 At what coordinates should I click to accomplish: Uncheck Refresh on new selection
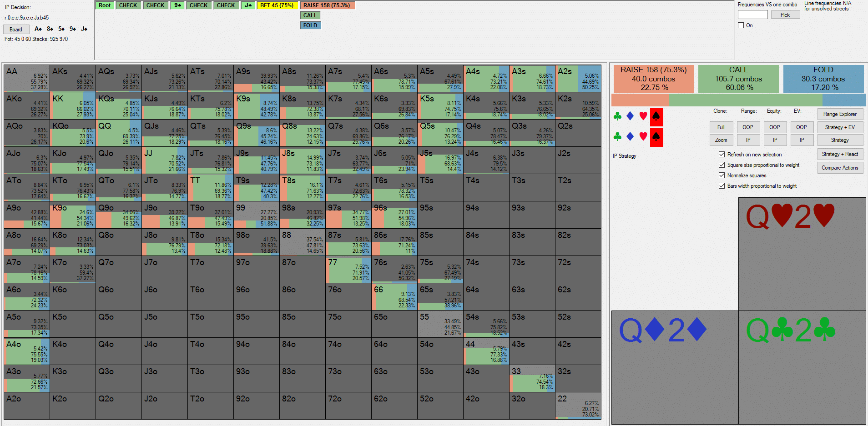(722, 155)
